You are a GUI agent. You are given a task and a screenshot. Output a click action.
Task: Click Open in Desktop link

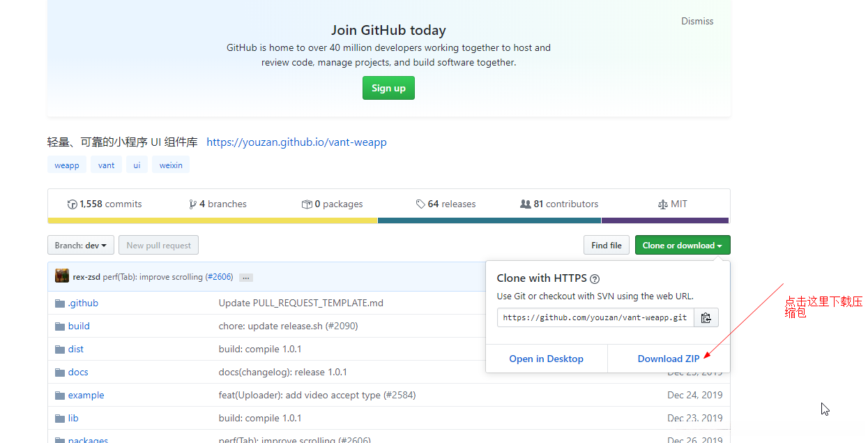546,359
